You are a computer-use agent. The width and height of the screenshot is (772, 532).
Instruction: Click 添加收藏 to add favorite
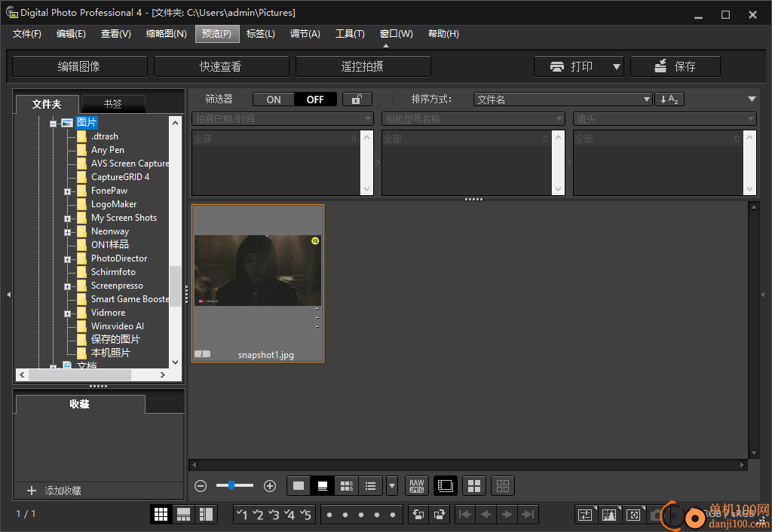63,491
